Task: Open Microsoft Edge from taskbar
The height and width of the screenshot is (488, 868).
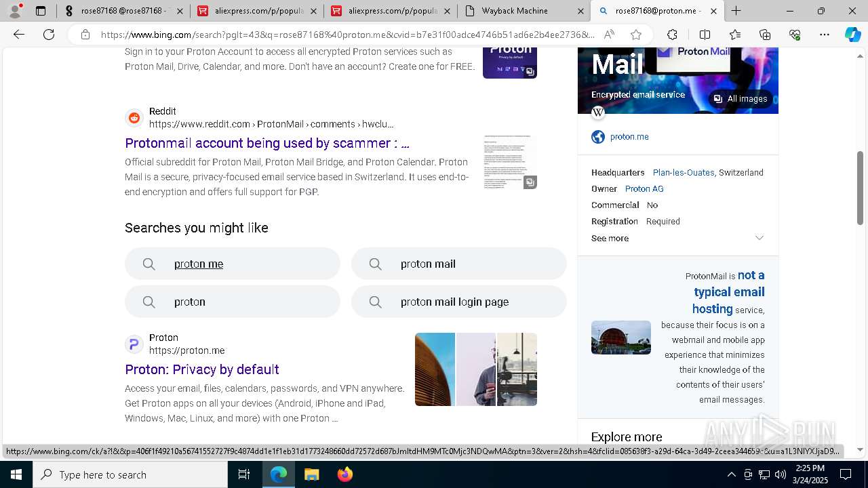Action: (x=279, y=474)
